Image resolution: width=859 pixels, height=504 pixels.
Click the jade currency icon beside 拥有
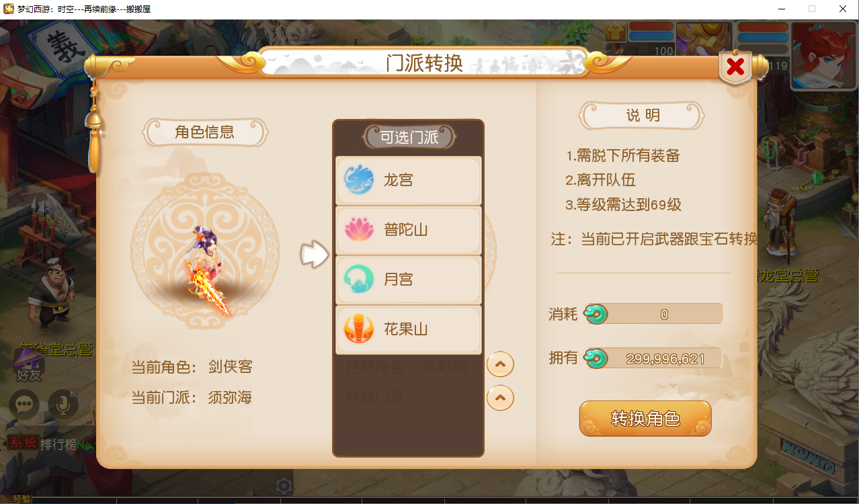click(x=596, y=358)
